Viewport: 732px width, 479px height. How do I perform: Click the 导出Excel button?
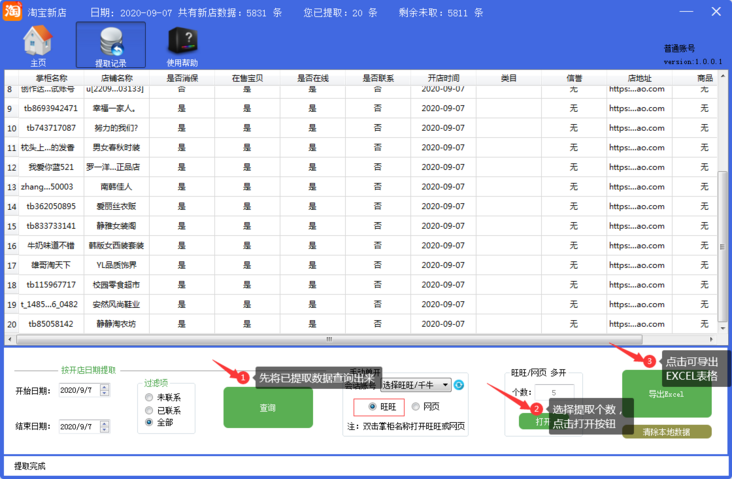[x=666, y=395]
